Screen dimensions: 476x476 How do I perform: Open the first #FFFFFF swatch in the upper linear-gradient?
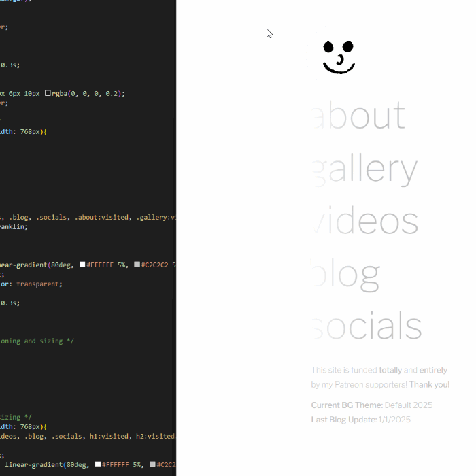82,265
